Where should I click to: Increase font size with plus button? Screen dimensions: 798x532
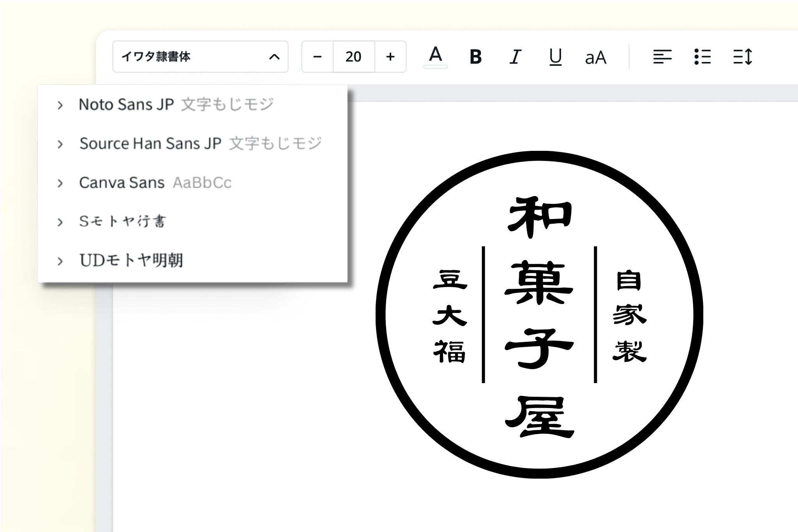[390, 57]
